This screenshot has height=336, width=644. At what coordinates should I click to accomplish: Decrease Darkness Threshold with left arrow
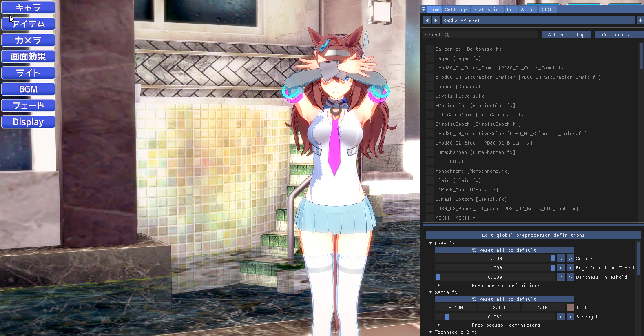click(x=561, y=277)
